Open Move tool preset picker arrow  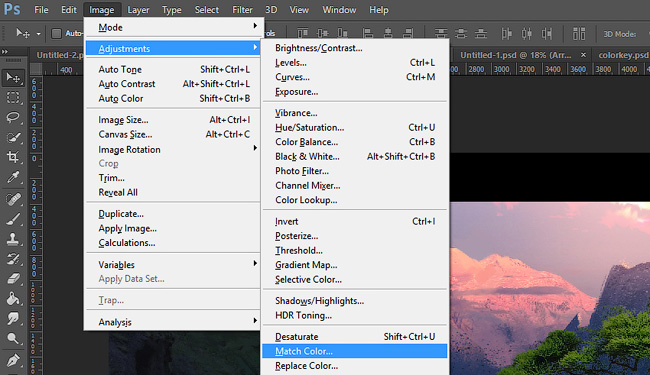[38, 34]
